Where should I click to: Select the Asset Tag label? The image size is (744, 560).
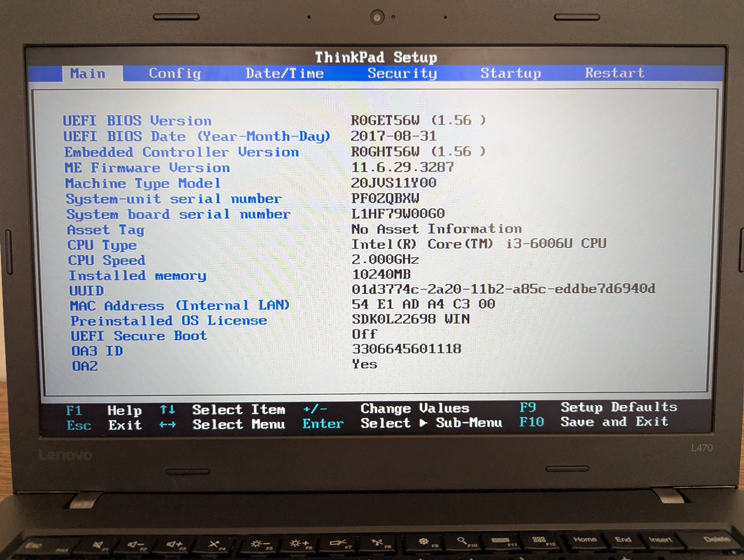pos(106,230)
